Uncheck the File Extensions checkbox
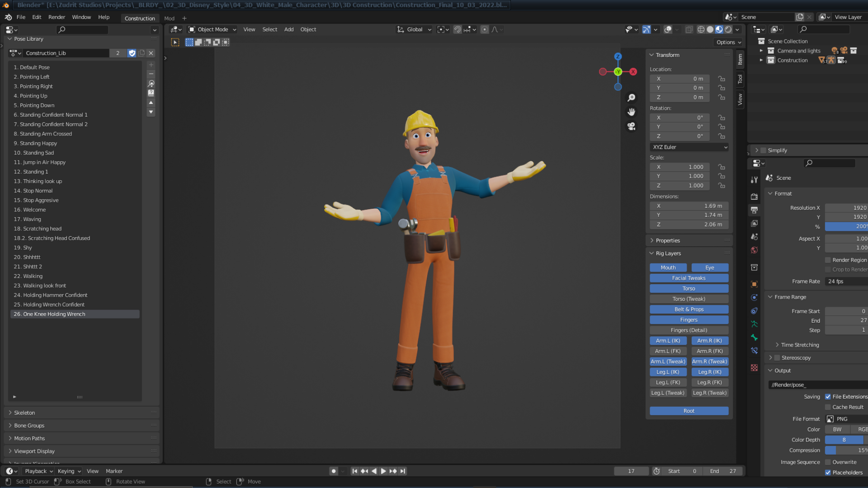Viewport: 868px width, 488px height. pyautogui.click(x=828, y=397)
